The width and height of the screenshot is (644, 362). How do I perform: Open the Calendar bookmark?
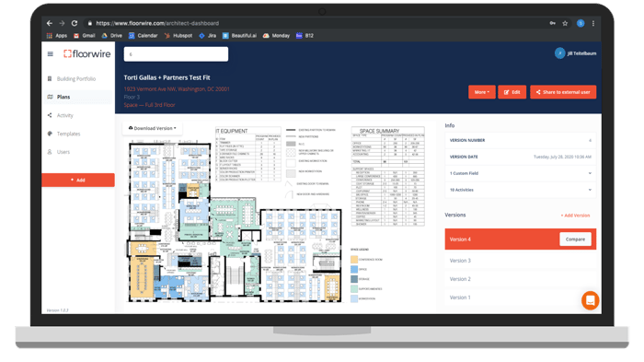[143, 36]
